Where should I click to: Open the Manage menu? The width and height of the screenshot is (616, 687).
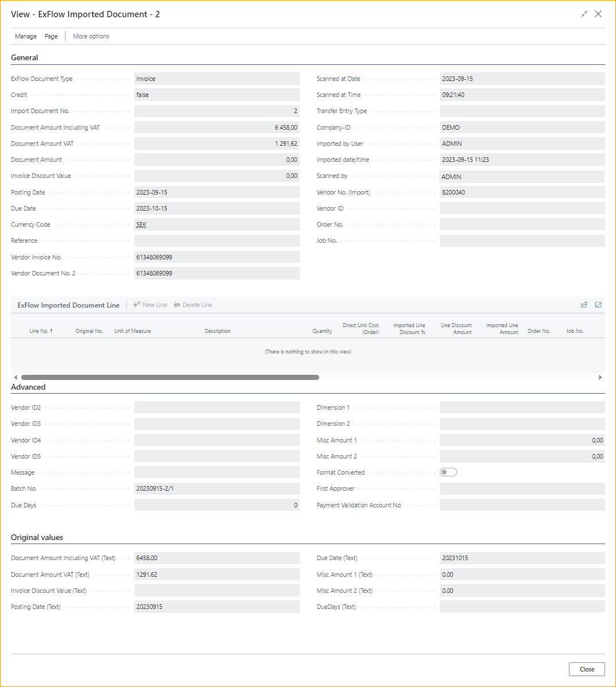tap(25, 36)
